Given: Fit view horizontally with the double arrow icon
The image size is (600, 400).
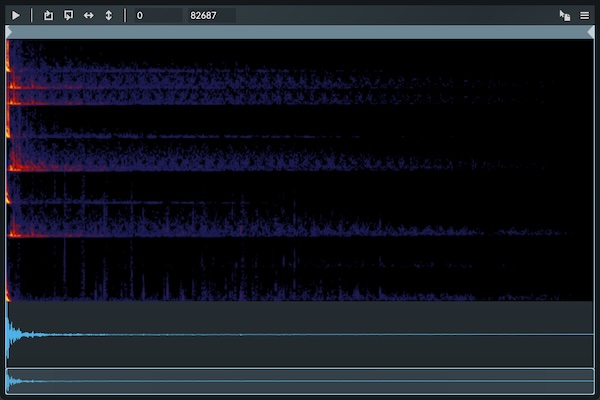Looking at the screenshot, I should pyautogui.click(x=89, y=15).
